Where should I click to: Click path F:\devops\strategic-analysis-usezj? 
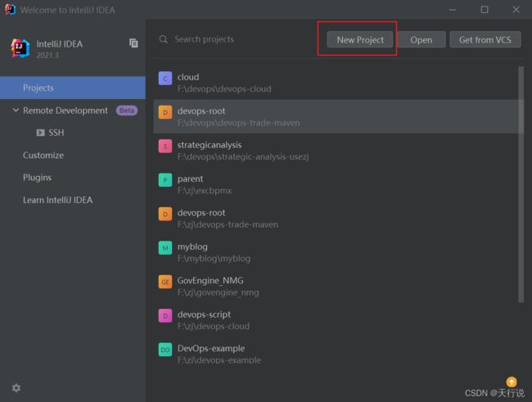coord(243,157)
